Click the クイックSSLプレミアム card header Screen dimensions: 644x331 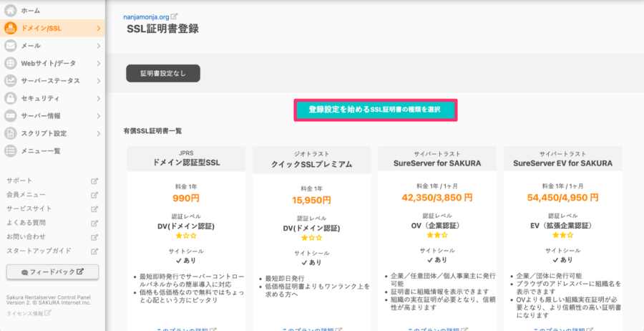[312, 160]
